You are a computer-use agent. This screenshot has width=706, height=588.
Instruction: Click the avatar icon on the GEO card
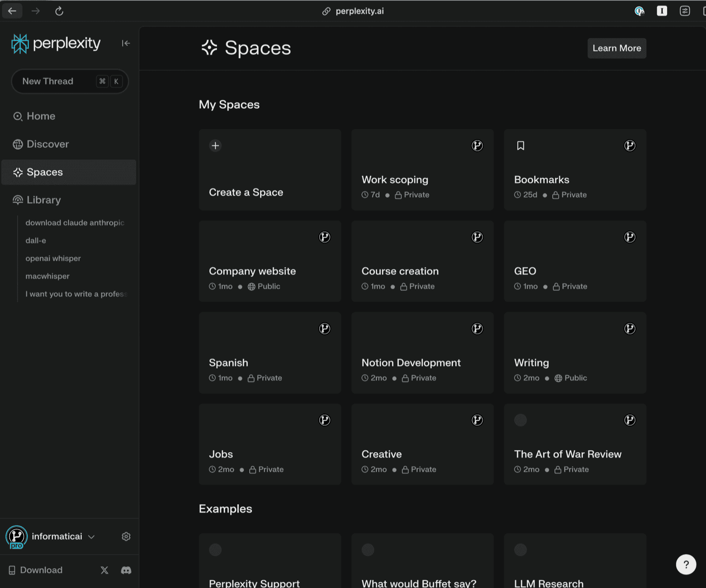pyautogui.click(x=630, y=237)
